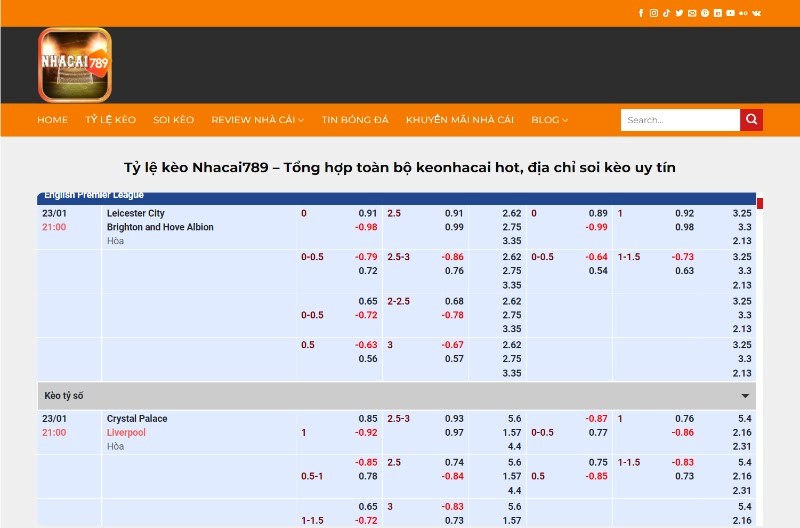Open the LinkedIn icon link
Screen dimensions: 800x528
point(718,13)
